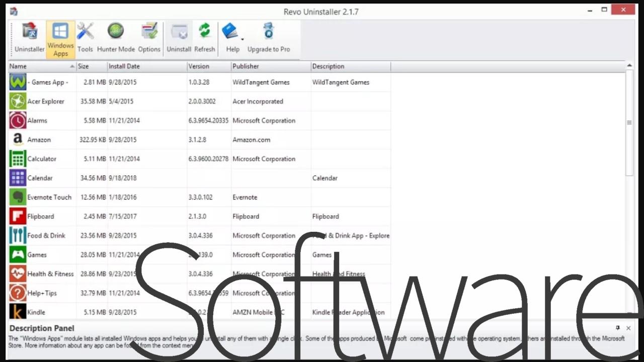The width and height of the screenshot is (644, 362).
Task: Click Calendar install date '9/18/2018'
Action: pos(122,178)
